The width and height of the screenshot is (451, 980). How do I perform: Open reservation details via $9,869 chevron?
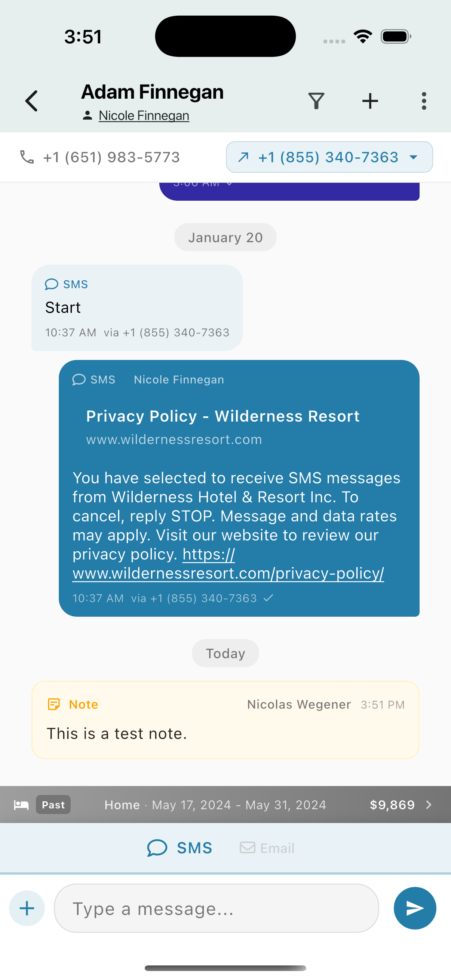(x=429, y=805)
